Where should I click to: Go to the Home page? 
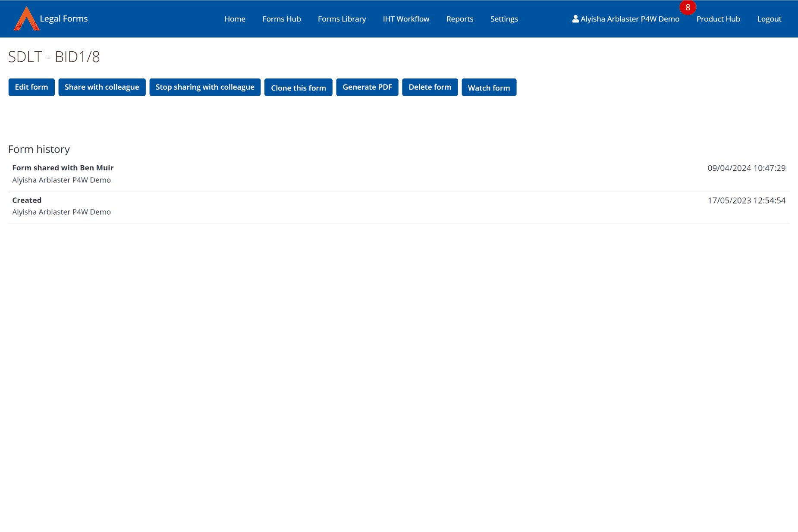235,19
